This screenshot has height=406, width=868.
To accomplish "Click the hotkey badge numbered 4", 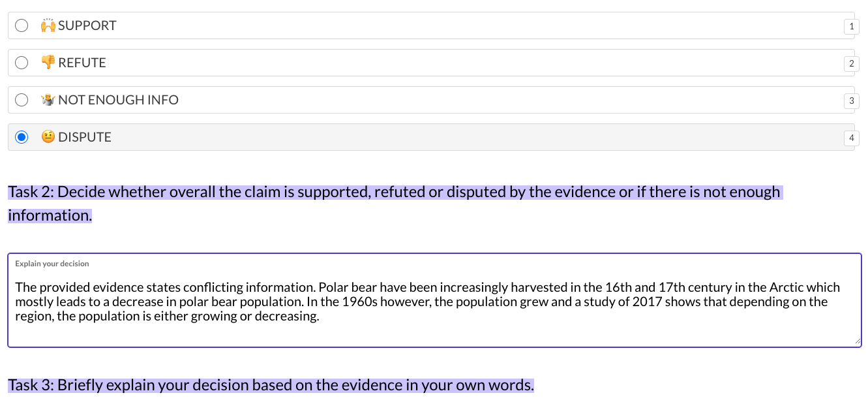I will coord(850,138).
